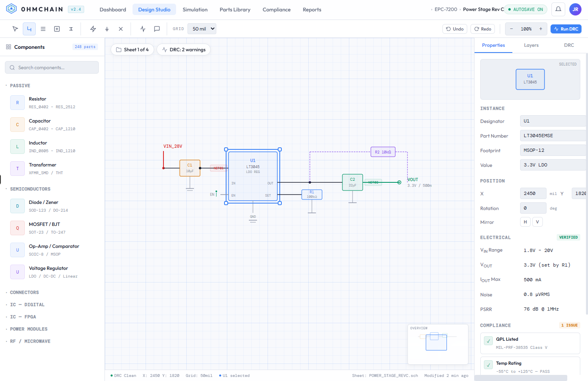Screen dimensions: 588x381
Task: Click the overview minimap thumbnail
Action: [x=438, y=344]
